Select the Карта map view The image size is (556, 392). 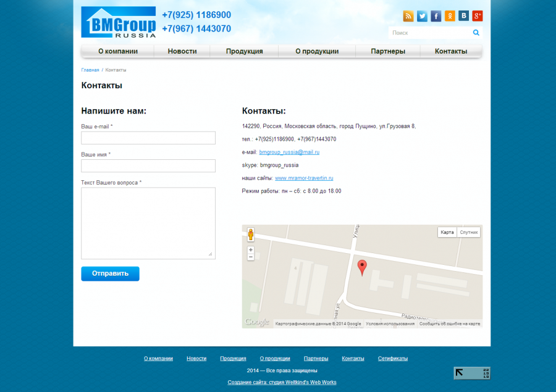pyautogui.click(x=447, y=232)
